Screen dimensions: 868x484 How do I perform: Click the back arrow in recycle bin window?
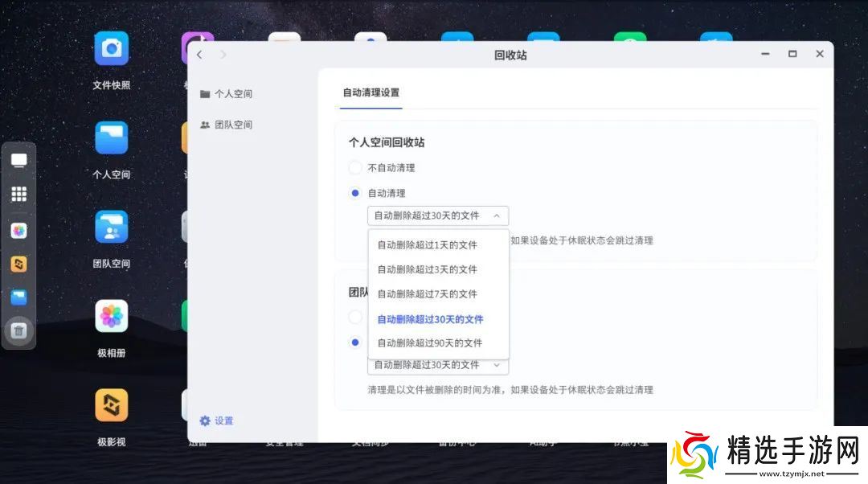pos(200,55)
